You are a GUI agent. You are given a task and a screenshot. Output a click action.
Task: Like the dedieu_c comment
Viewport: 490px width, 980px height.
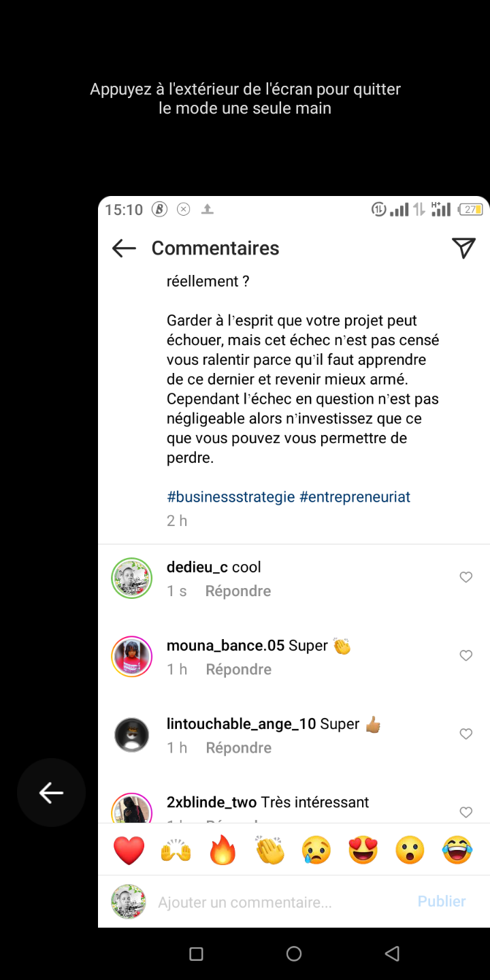(x=465, y=578)
